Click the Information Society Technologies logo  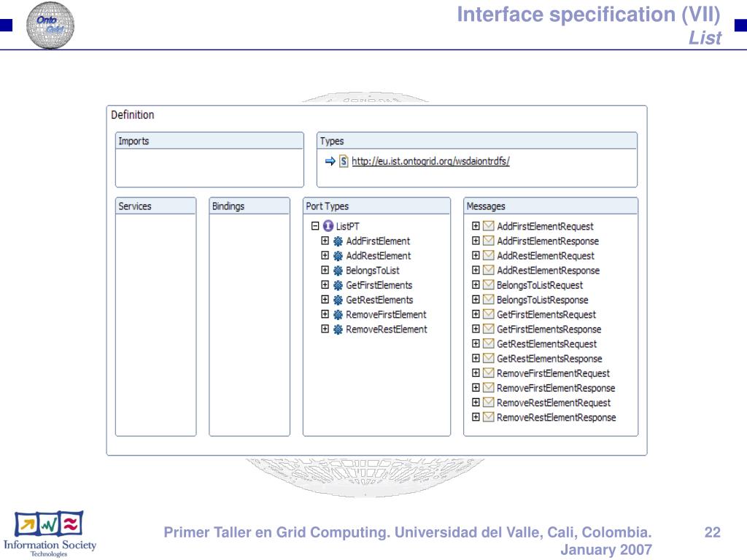click(x=50, y=534)
